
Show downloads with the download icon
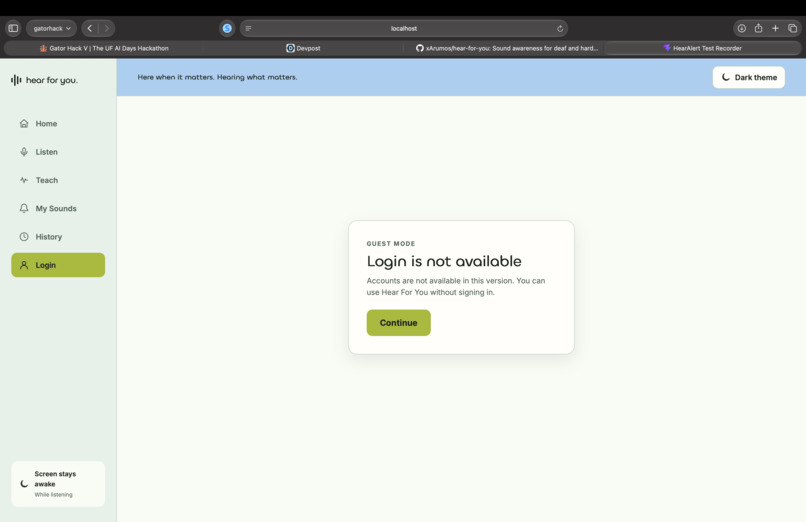(741, 28)
